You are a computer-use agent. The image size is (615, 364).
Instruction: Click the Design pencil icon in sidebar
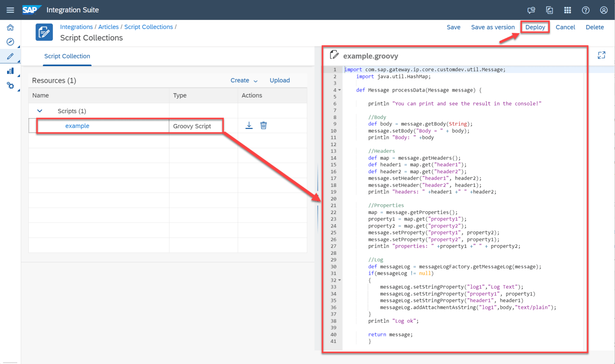[x=10, y=56]
